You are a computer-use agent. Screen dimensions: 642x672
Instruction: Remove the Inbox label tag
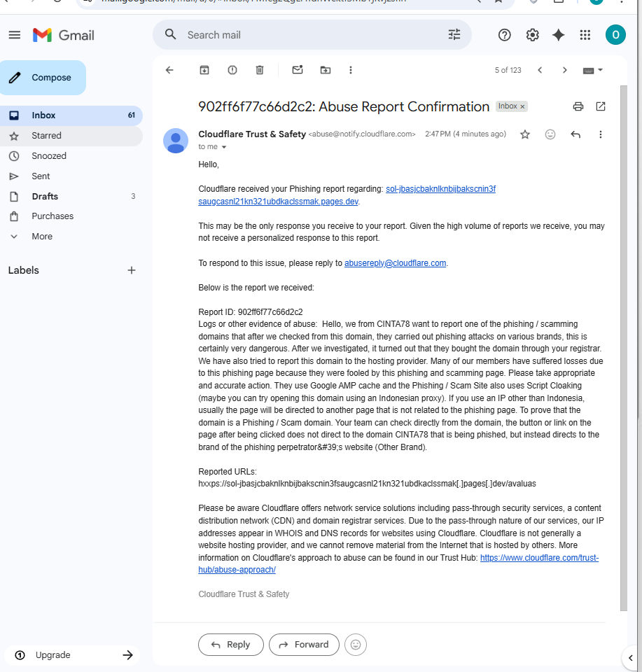pos(522,106)
